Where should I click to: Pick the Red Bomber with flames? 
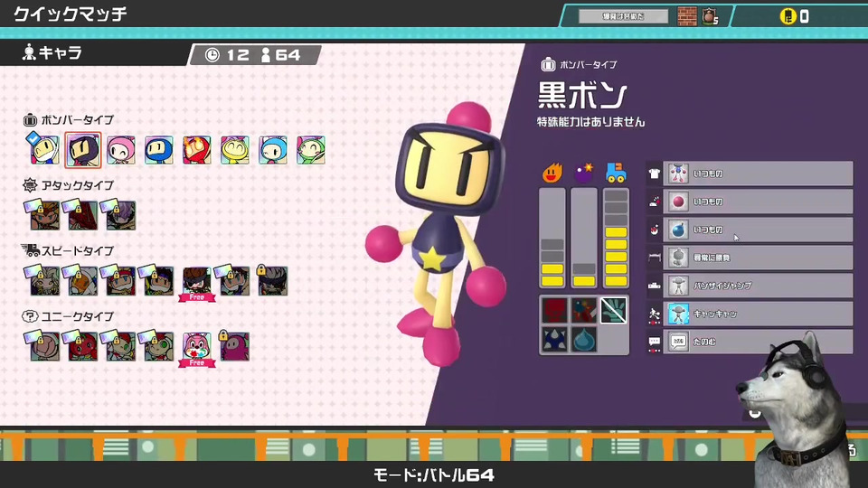(197, 149)
